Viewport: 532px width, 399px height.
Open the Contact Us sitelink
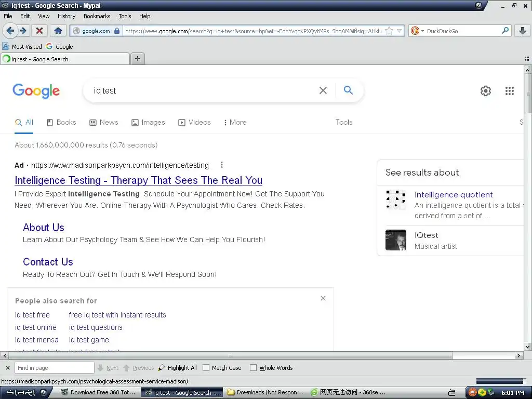(48, 262)
